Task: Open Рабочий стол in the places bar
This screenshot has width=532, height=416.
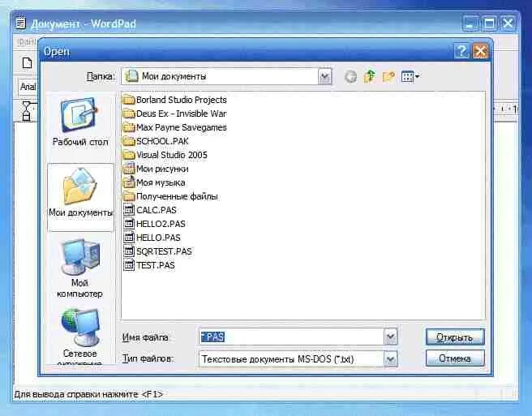Action: pyautogui.click(x=80, y=122)
